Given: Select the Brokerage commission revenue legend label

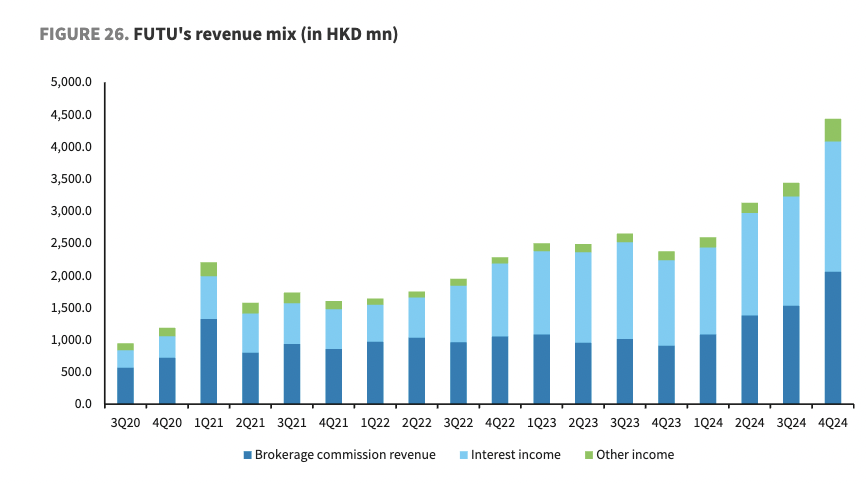Looking at the screenshot, I should [x=345, y=455].
